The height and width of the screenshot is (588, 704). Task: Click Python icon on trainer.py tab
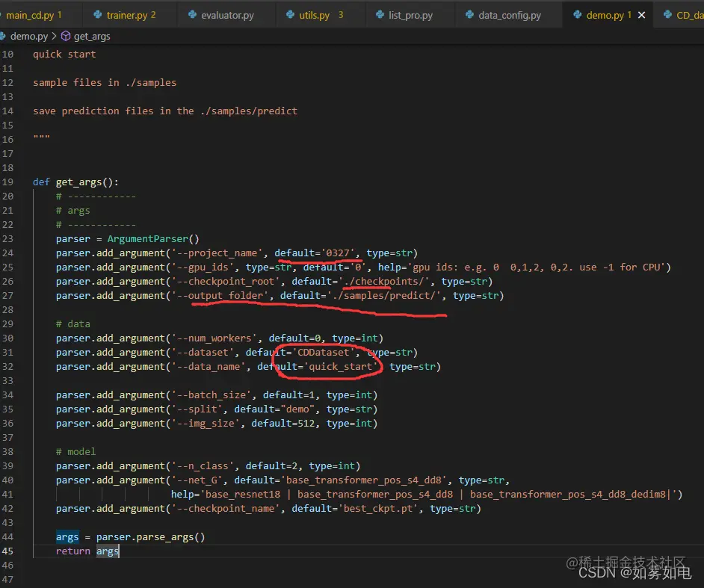pos(97,15)
